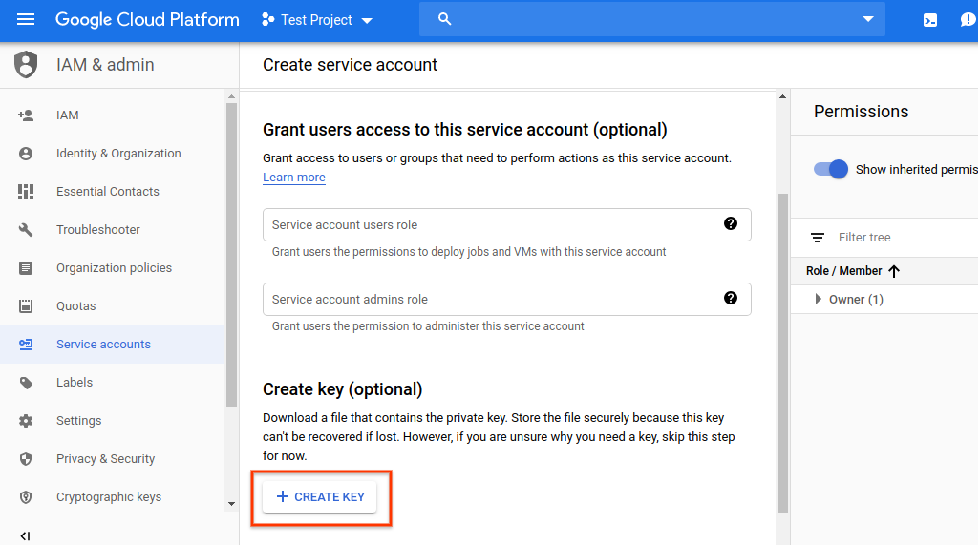Click help icon for service account admins role
980x545 pixels.
click(731, 298)
